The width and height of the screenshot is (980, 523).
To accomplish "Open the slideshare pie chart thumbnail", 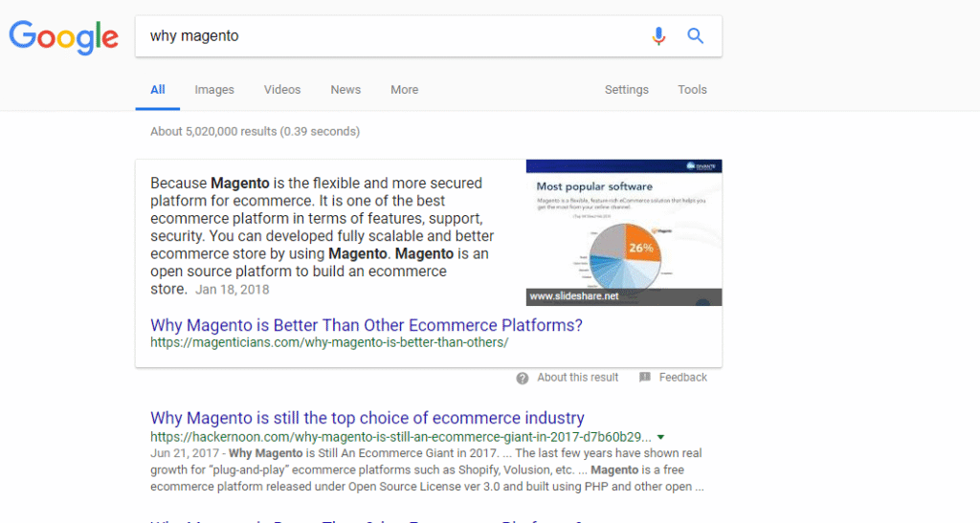I will pos(624,232).
